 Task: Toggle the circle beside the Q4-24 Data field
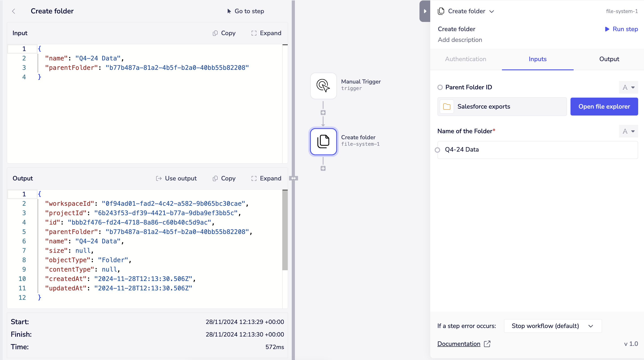click(437, 150)
